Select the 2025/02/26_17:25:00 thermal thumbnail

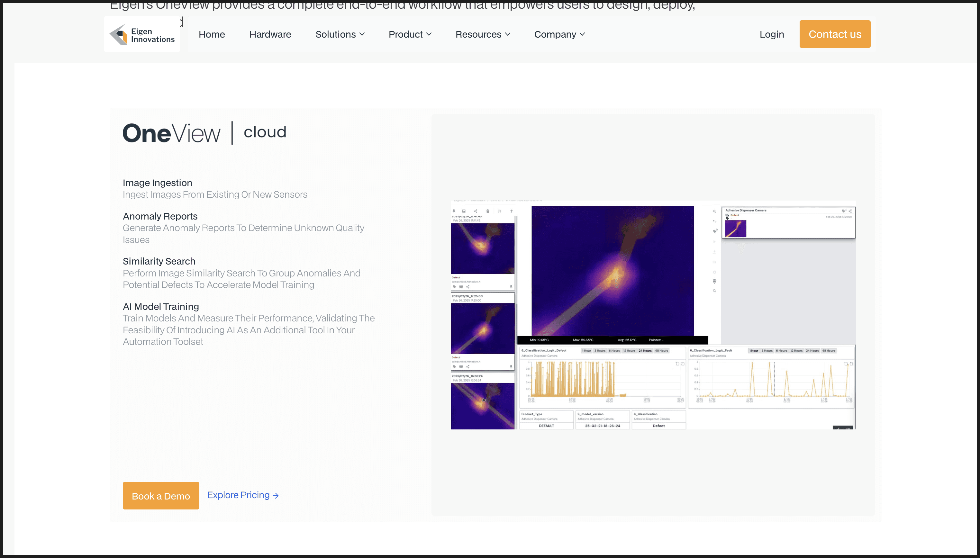pyautogui.click(x=482, y=328)
